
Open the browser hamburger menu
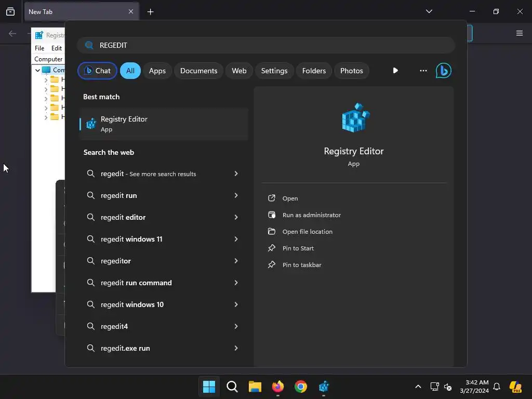[x=520, y=33]
